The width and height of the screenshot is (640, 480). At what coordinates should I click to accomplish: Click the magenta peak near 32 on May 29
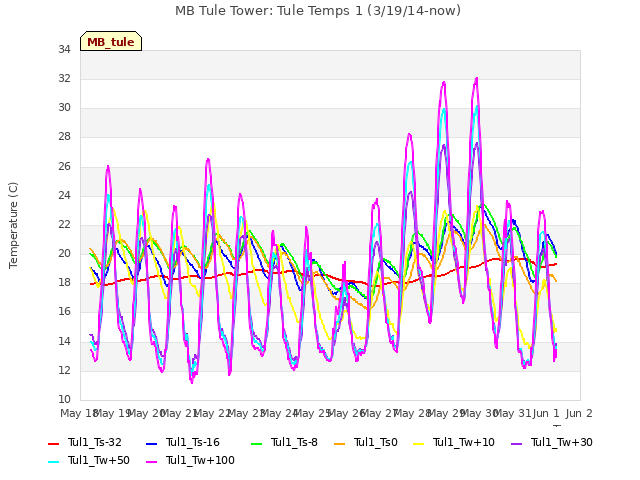pos(444,82)
